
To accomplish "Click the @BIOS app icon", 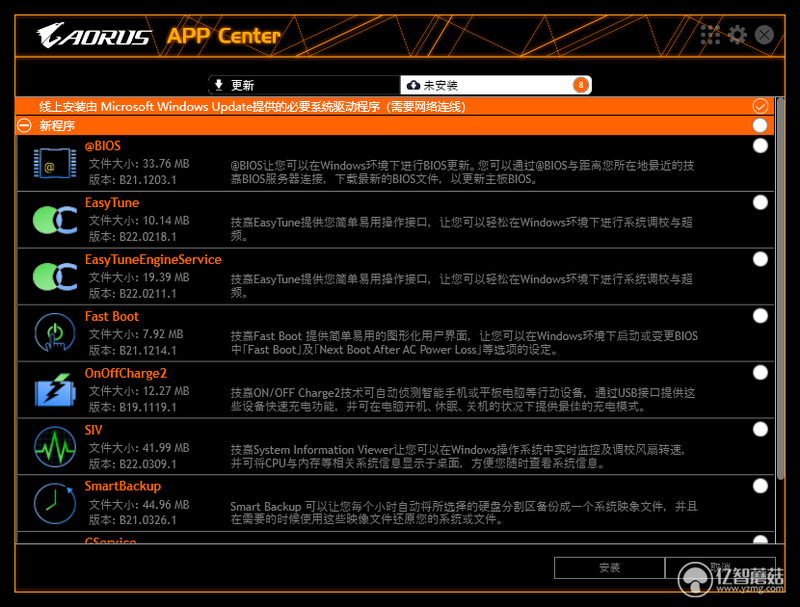I will [55, 163].
